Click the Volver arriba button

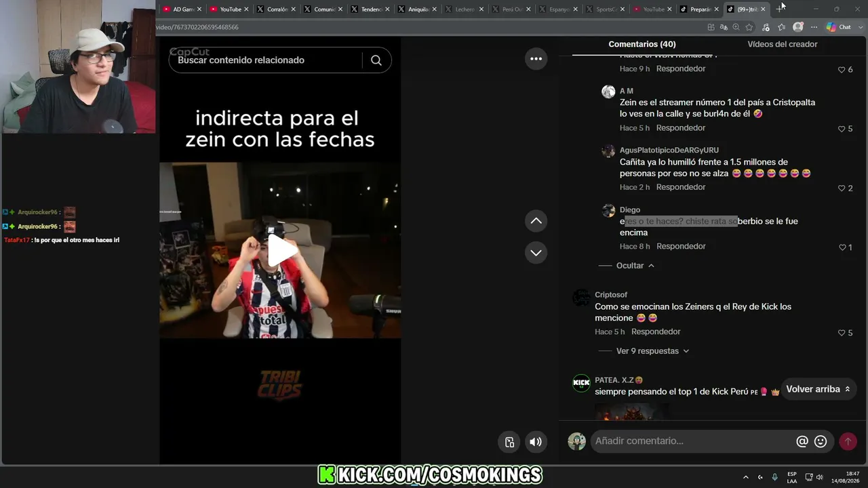pos(818,389)
